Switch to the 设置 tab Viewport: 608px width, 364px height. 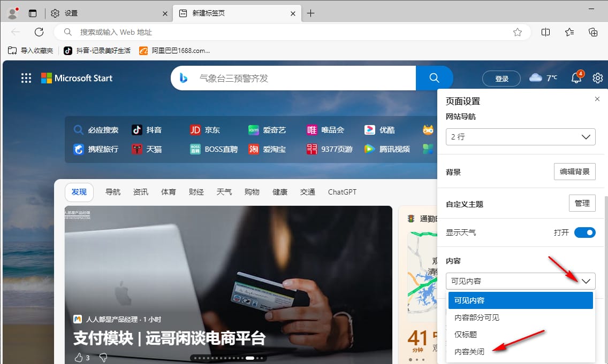(109, 13)
